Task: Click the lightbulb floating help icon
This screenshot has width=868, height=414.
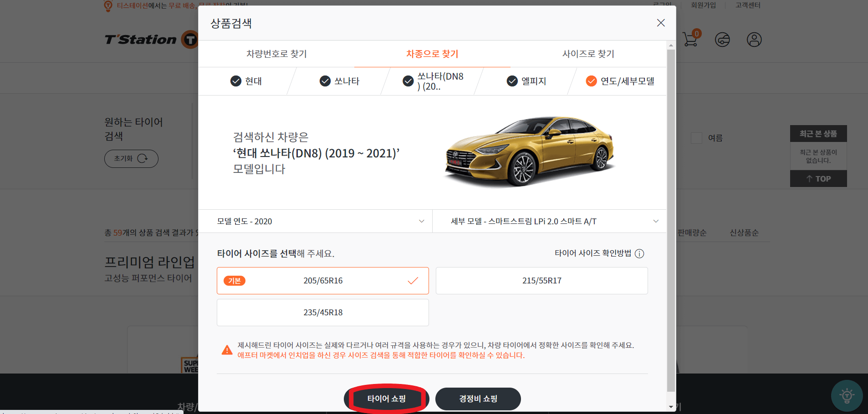Action: click(847, 396)
